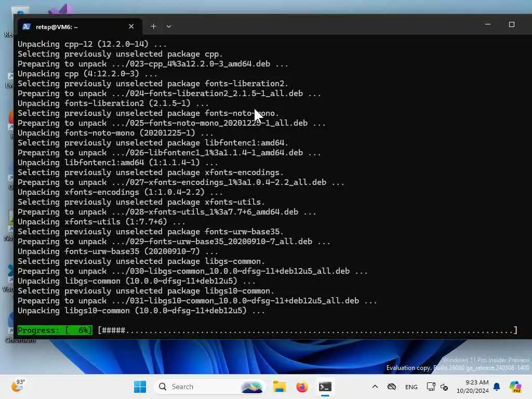Launch Firefox from the taskbar
532x399 pixels.
[x=302, y=387]
